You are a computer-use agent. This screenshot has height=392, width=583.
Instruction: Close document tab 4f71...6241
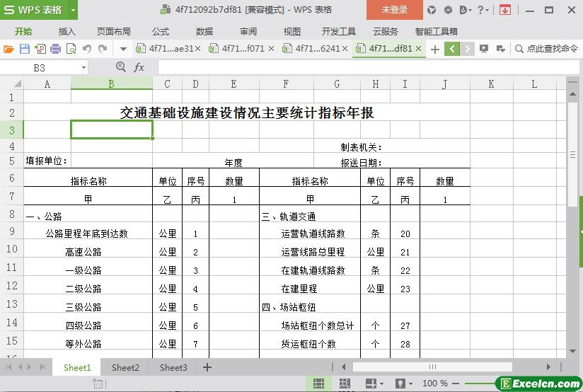coord(345,49)
